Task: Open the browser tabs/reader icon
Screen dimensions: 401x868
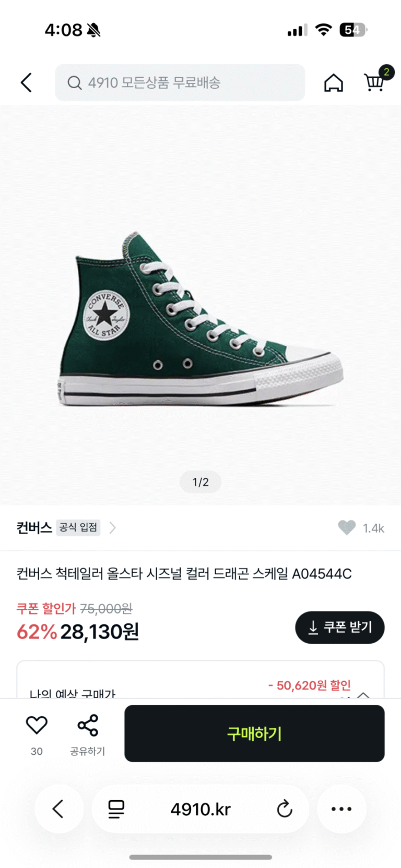Action: click(x=116, y=809)
